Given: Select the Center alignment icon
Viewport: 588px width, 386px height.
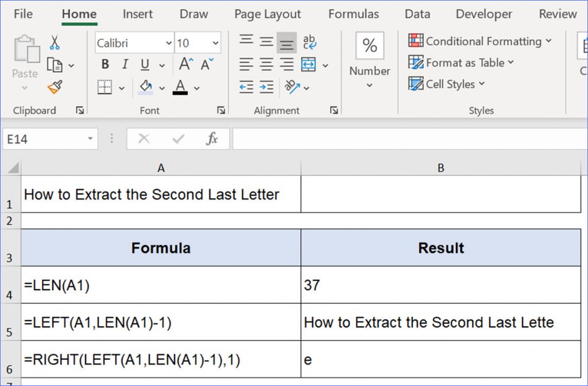Looking at the screenshot, I should pos(265,64).
